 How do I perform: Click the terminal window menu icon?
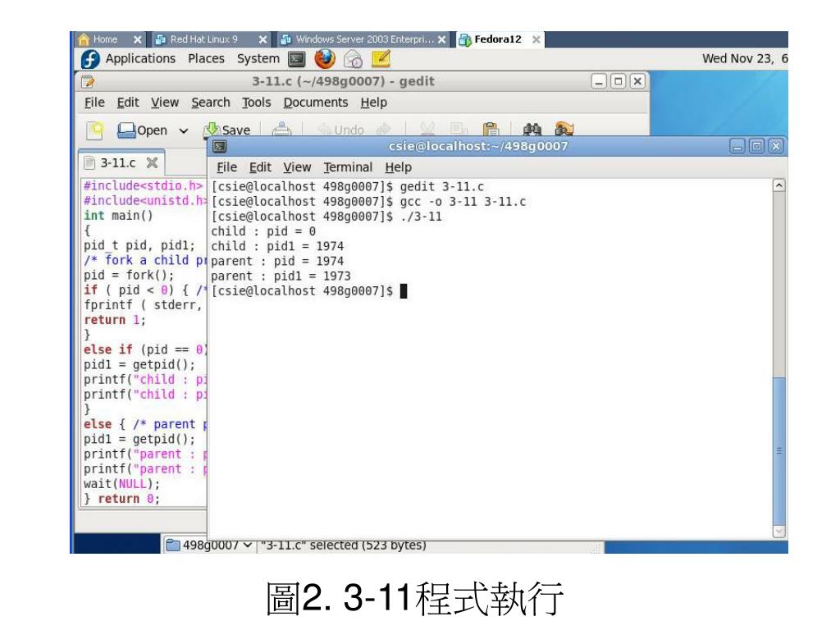[219, 146]
